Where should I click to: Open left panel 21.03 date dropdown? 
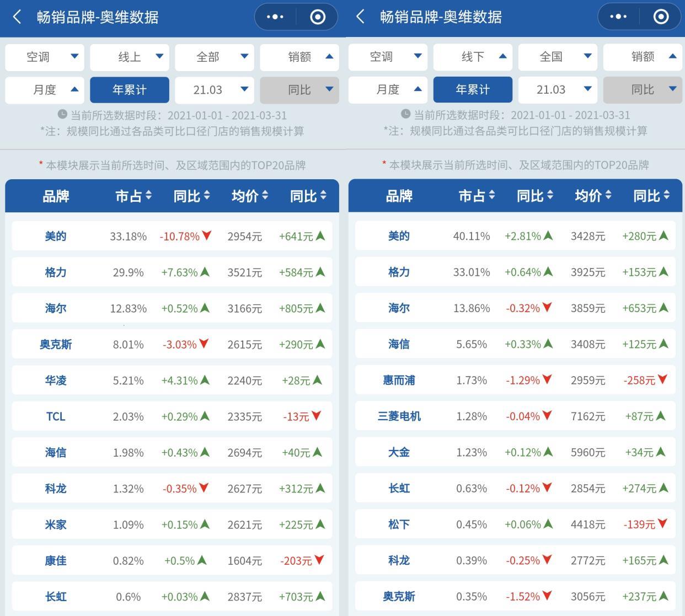[x=215, y=90]
